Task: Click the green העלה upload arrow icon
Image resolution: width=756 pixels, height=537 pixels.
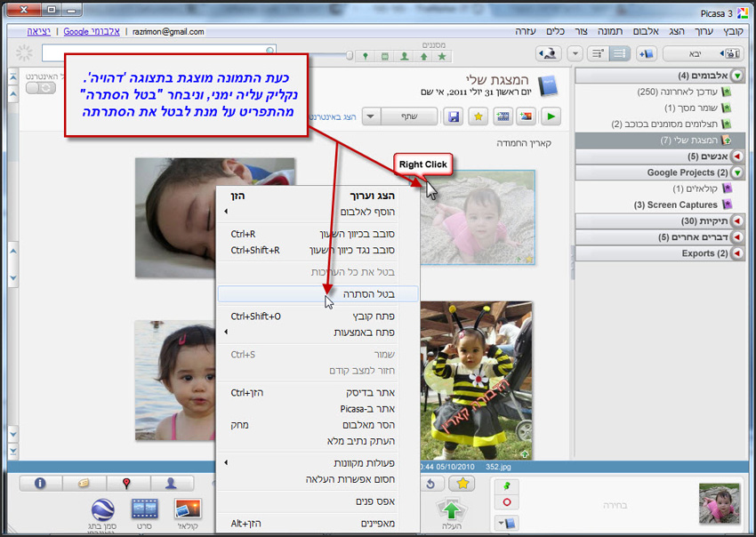Action: [x=451, y=510]
